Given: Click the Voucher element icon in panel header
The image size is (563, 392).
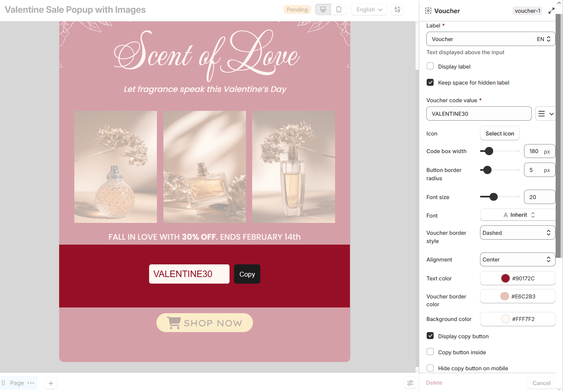Looking at the screenshot, I should pos(428,11).
